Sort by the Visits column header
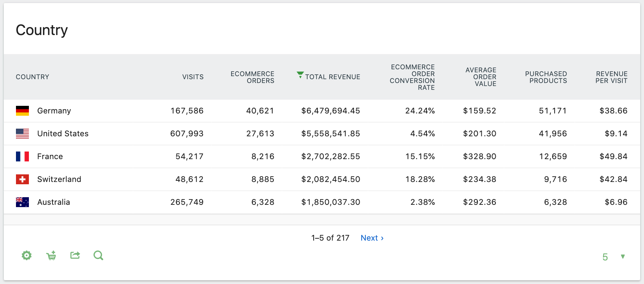Image resolution: width=644 pixels, height=284 pixels. coord(193,77)
